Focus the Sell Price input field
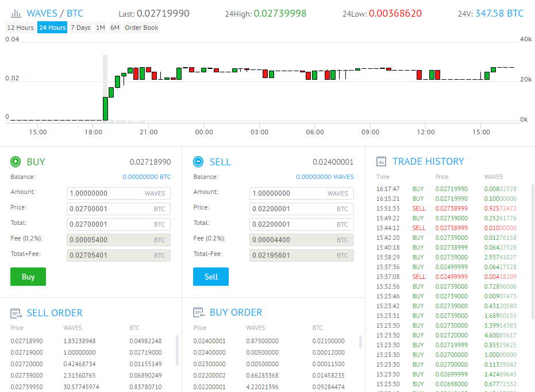Image resolution: width=535 pixels, height=392 pixels. point(290,209)
